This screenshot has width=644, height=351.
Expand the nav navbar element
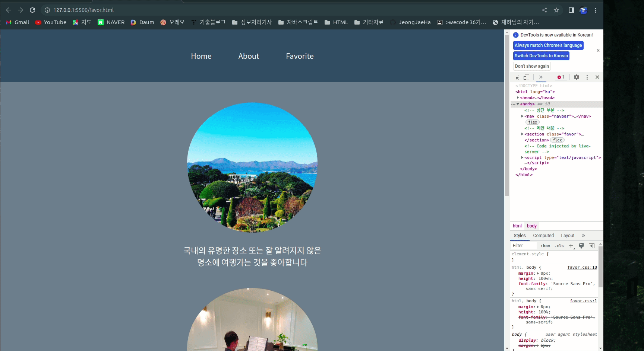pos(522,116)
